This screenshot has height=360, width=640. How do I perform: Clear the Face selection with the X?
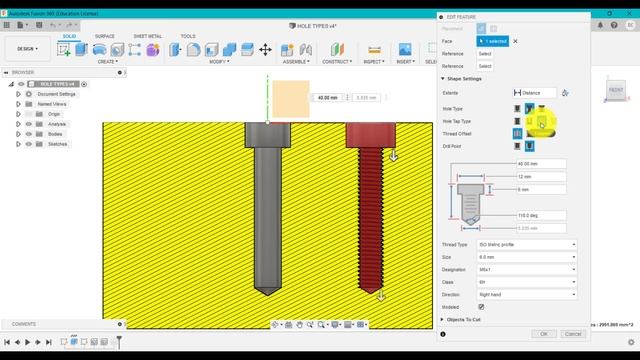(x=516, y=41)
